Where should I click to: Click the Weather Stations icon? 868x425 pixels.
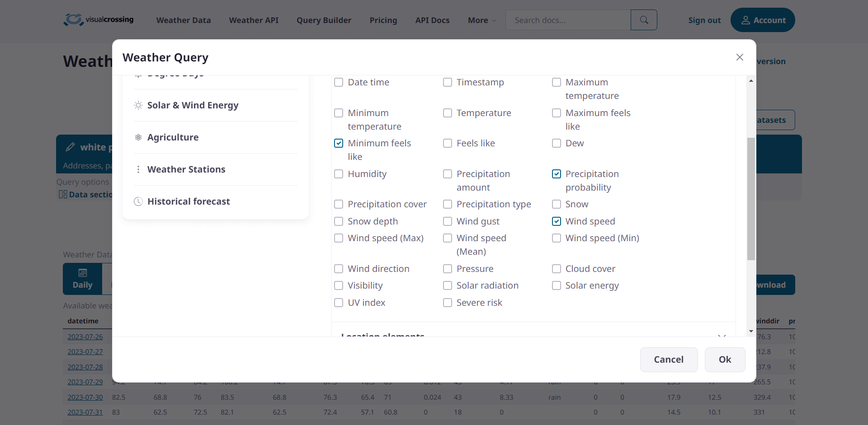(x=138, y=169)
